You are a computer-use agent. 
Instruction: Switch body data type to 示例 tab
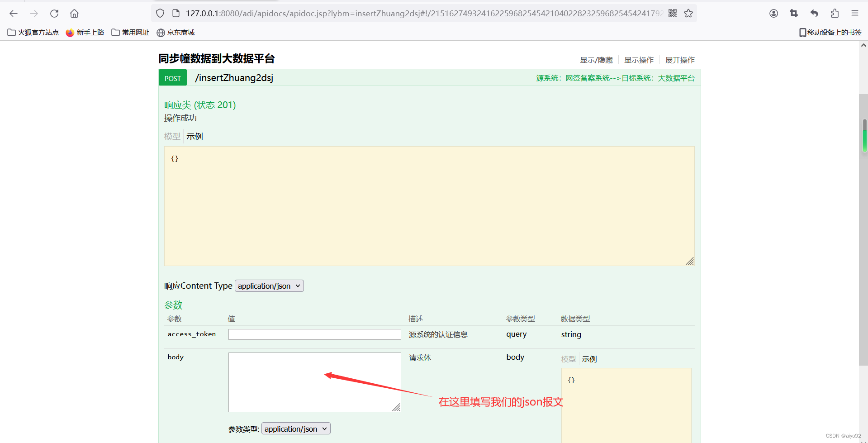click(x=589, y=359)
